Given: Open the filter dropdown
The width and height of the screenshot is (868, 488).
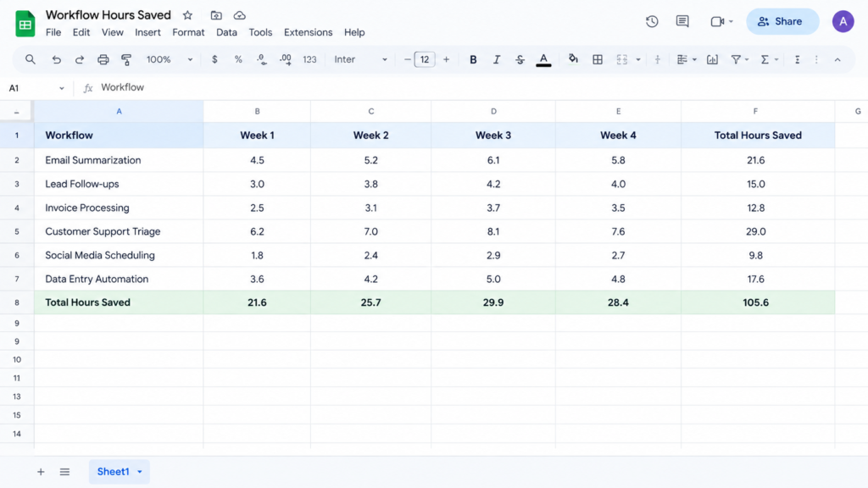Looking at the screenshot, I should [740, 59].
